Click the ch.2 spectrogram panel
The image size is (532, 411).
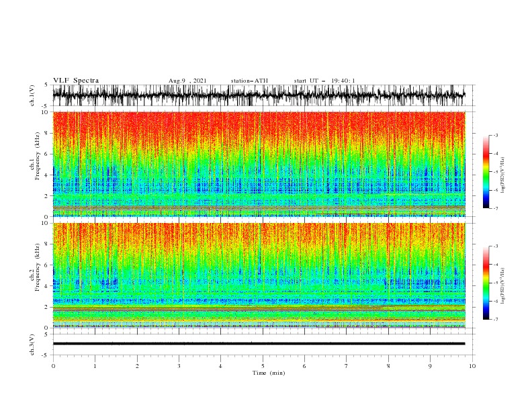259,275
